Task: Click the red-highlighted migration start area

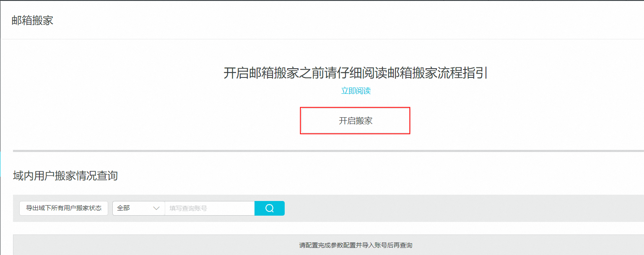Action: pos(355,120)
